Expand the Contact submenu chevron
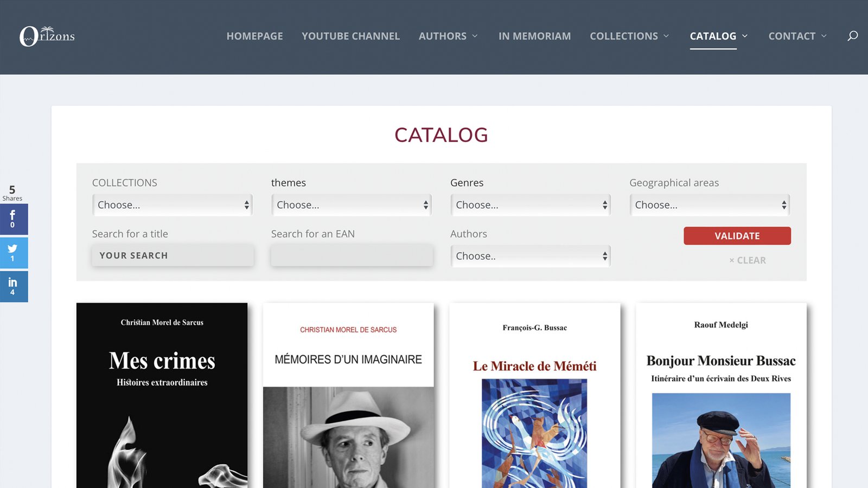This screenshot has width=868, height=488. [x=824, y=36]
